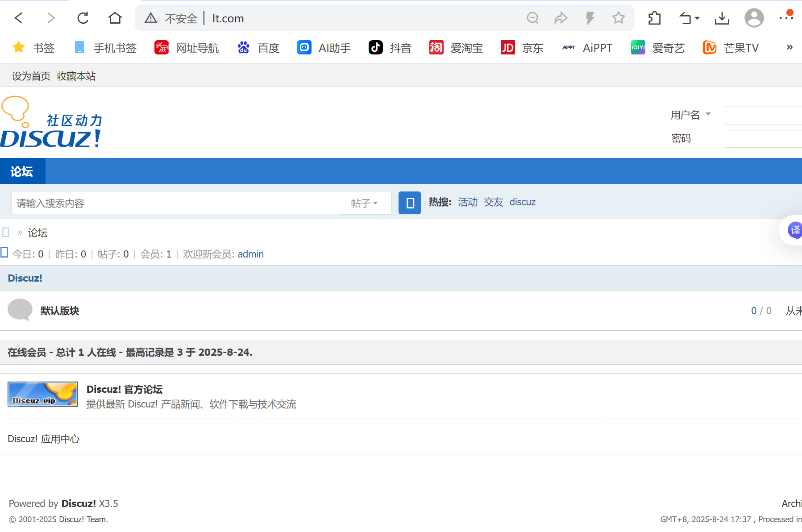Click the Discuz! 社区动力 logo
This screenshot has width=802, height=532.
pyautogui.click(x=51, y=122)
